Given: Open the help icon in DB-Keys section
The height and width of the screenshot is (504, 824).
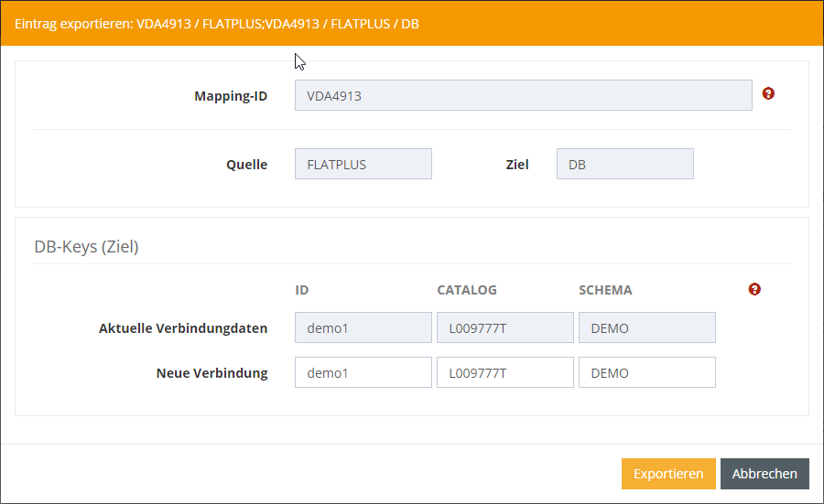Looking at the screenshot, I should [754, 289].
